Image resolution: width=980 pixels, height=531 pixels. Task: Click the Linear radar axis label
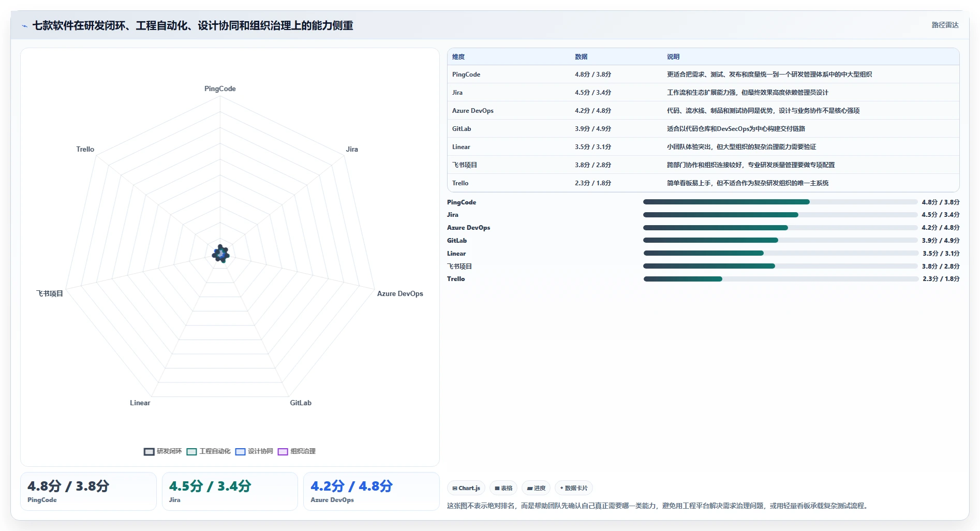140,403
